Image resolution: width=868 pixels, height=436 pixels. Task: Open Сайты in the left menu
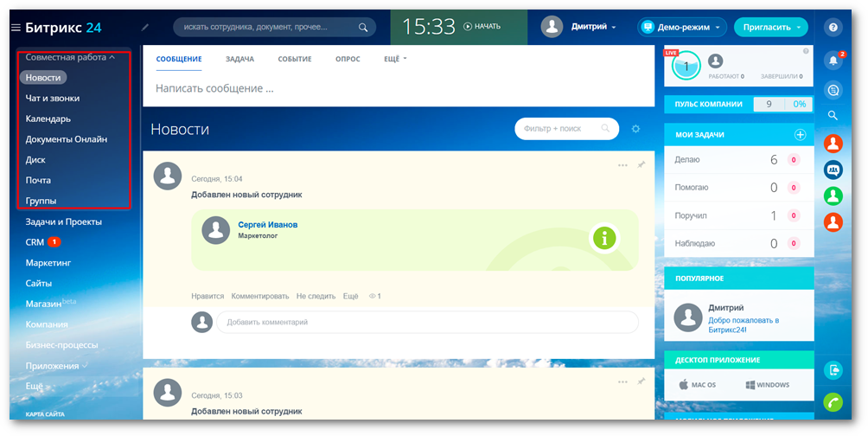coord(39,283)
